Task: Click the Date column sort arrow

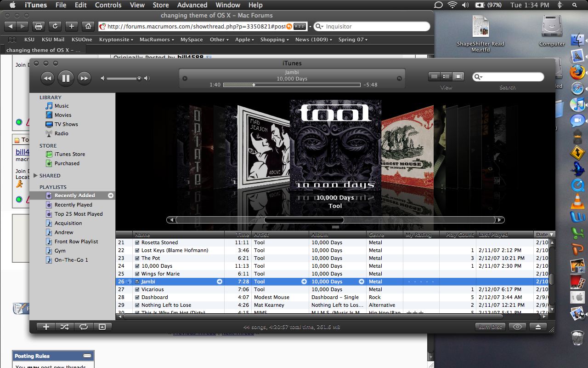Action: (552, 235)
